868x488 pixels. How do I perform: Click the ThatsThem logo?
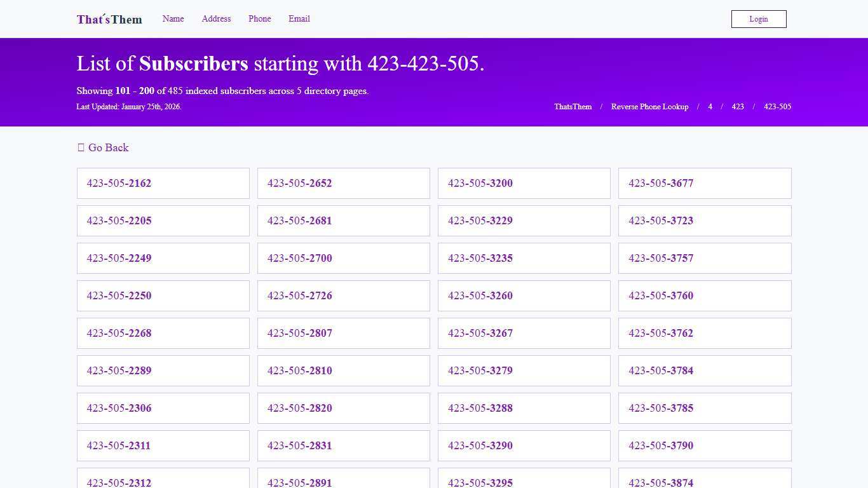[x=109, y=19]
